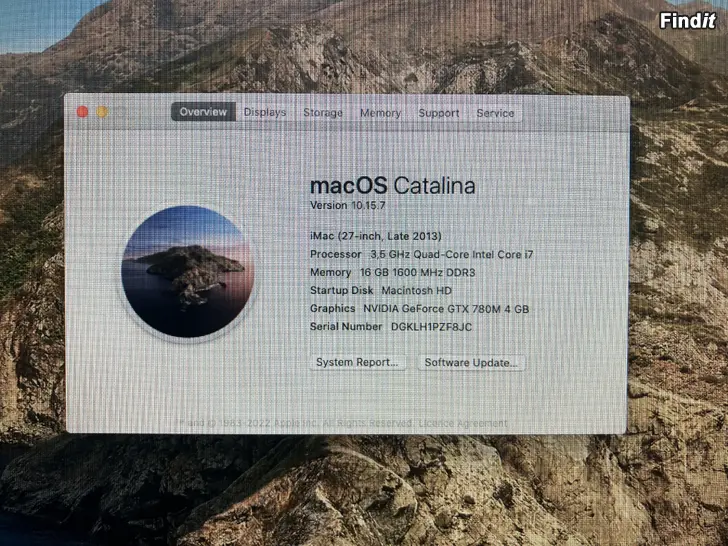Click the macOS Catalina island logo
Image resolution: width=728 pixels, height=546 pixels.
(x=188, y=272)
